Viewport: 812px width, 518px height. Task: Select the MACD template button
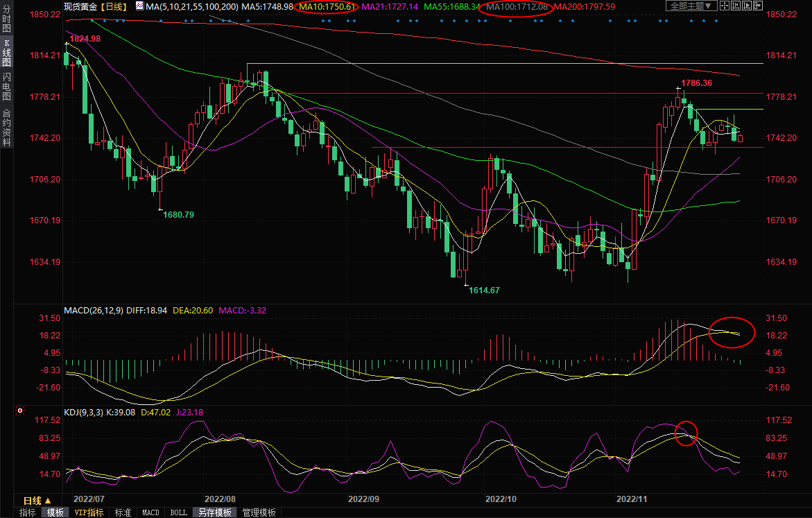(x=150, y=512)
